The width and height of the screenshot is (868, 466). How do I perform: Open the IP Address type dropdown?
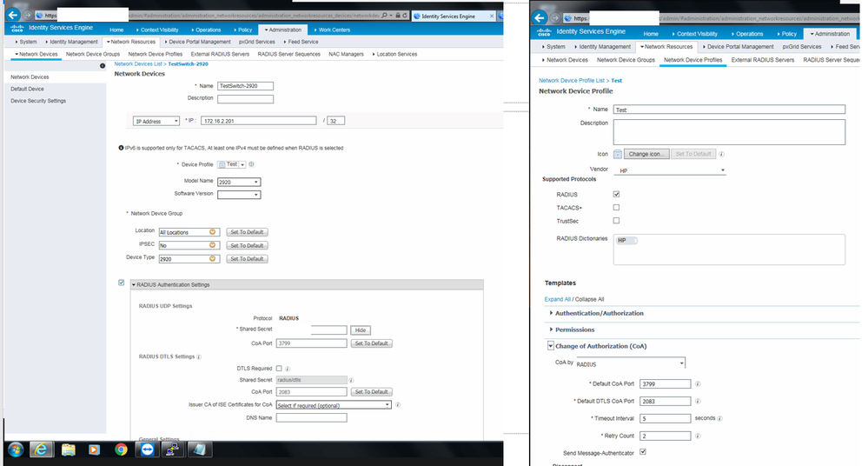(x=156, y=121)
